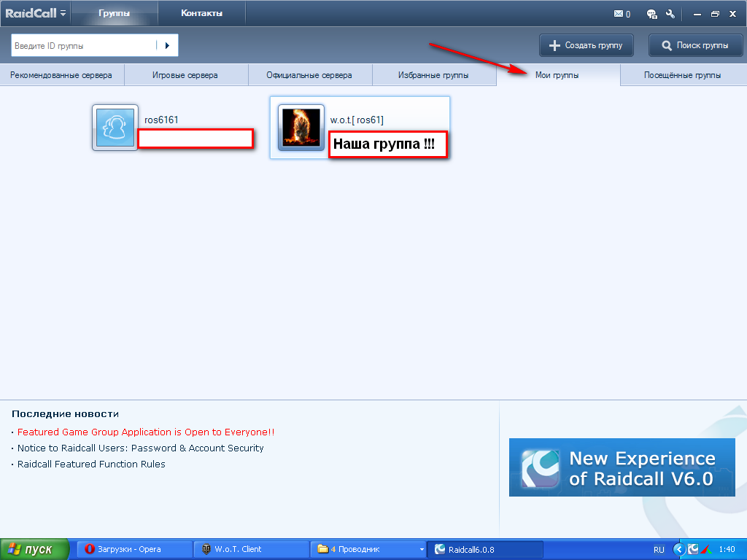Click the go arrow beside group ID field
This screenshot has width=747, height=560.
tap(167, 46)
